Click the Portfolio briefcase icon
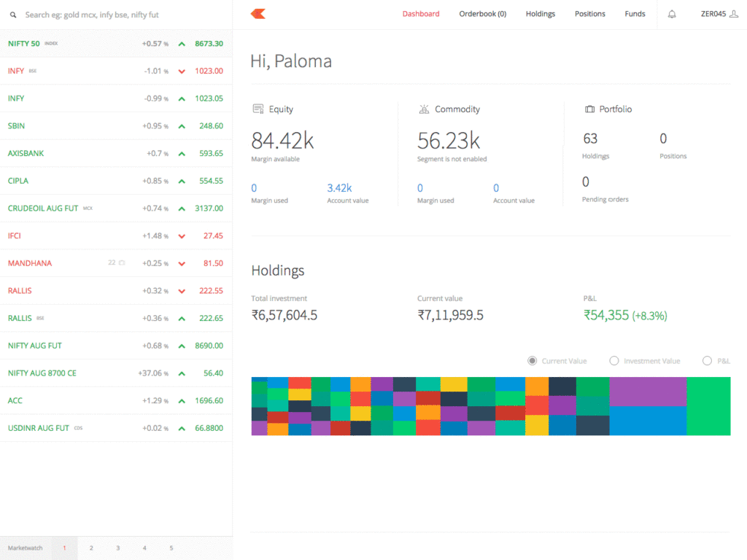Image resolution: width=747 pixels, height=560 pixels. pyautogui.click(x=589, y=109)
